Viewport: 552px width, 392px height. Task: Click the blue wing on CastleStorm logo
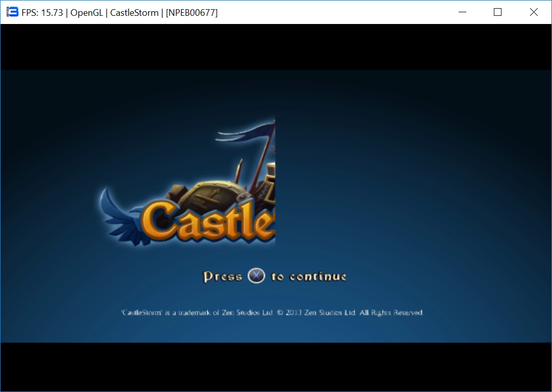118,214
